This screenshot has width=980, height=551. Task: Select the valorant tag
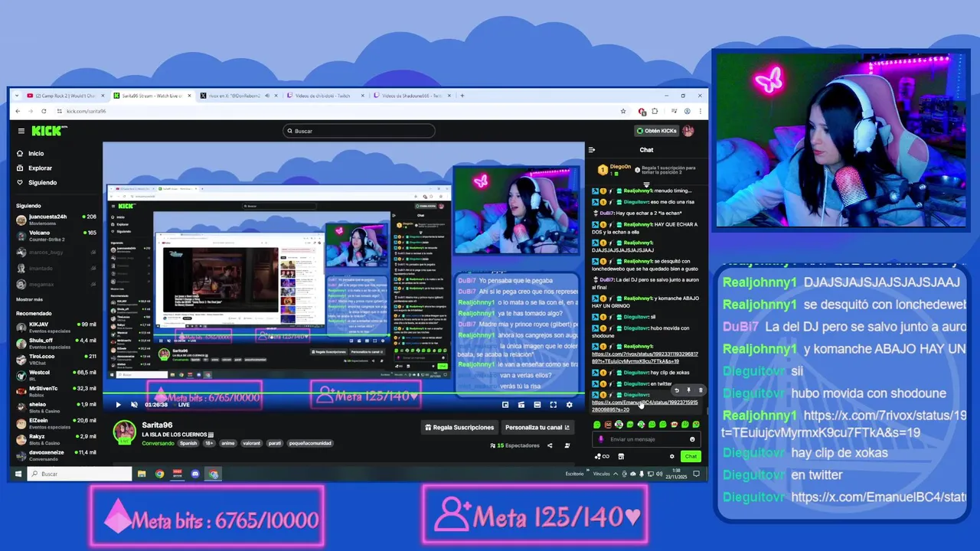coord(251,443)
